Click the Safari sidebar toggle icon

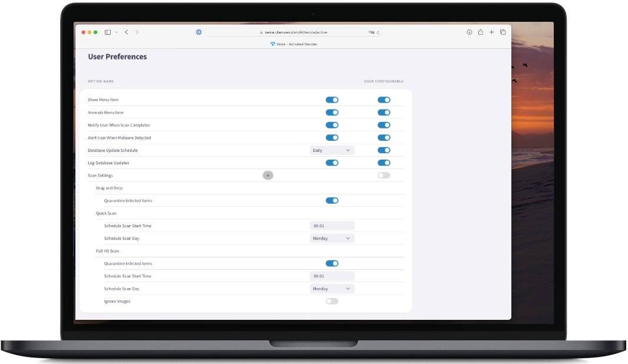tap(108, 32)
